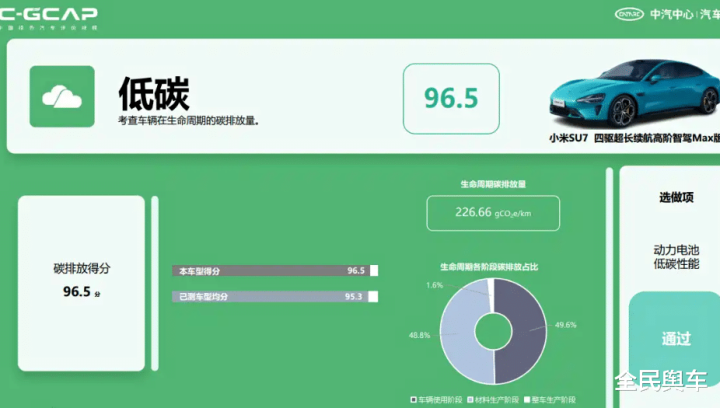Click the 96.5 分 value in score card
This screenshot has height=408, width=720.
click(x=81, y=292)
